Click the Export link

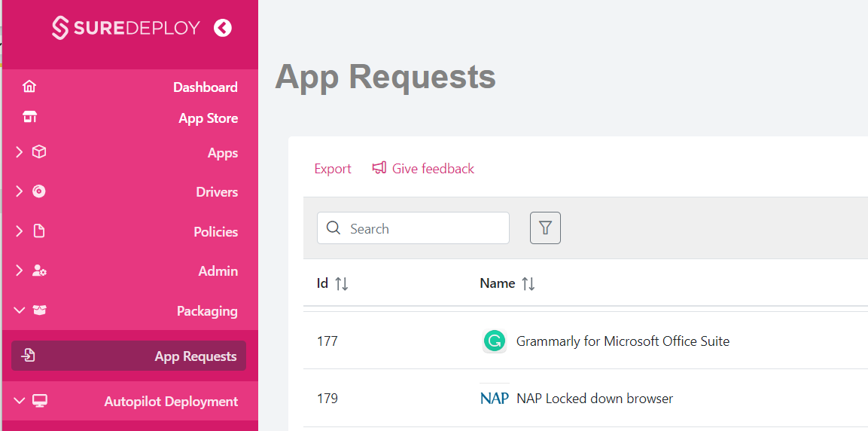coord(333,169)
